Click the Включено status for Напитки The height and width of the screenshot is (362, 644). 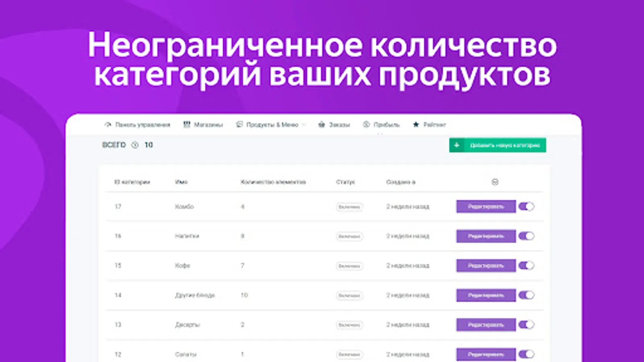tap(349, 237)
